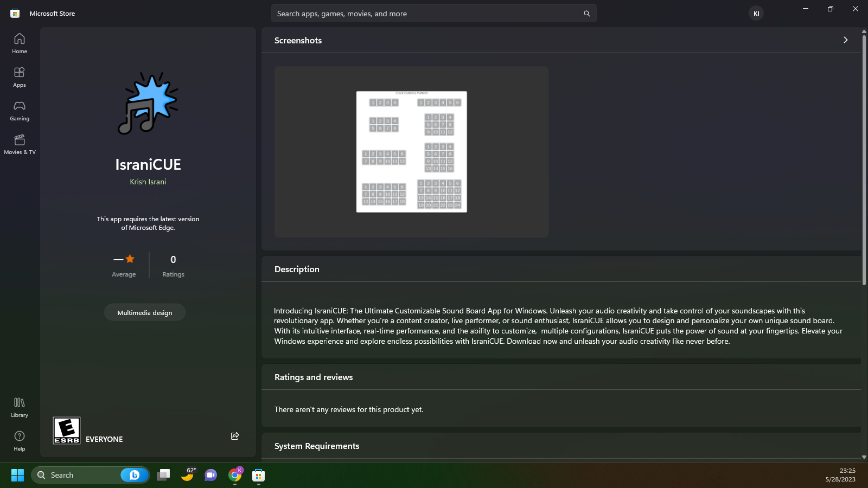Close the Microsoft Store window
Viewport: 868px width, 488px height.
point(856,9)
